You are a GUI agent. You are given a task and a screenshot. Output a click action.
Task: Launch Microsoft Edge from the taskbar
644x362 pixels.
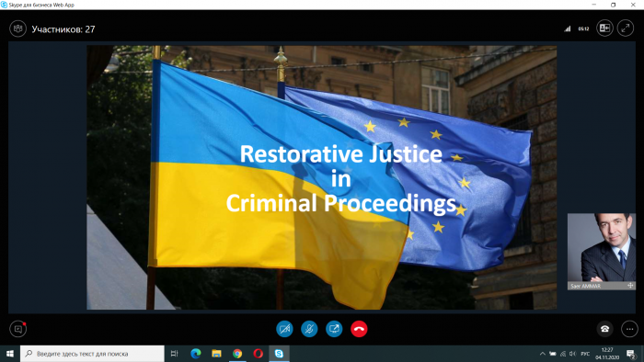click(196, 354)
